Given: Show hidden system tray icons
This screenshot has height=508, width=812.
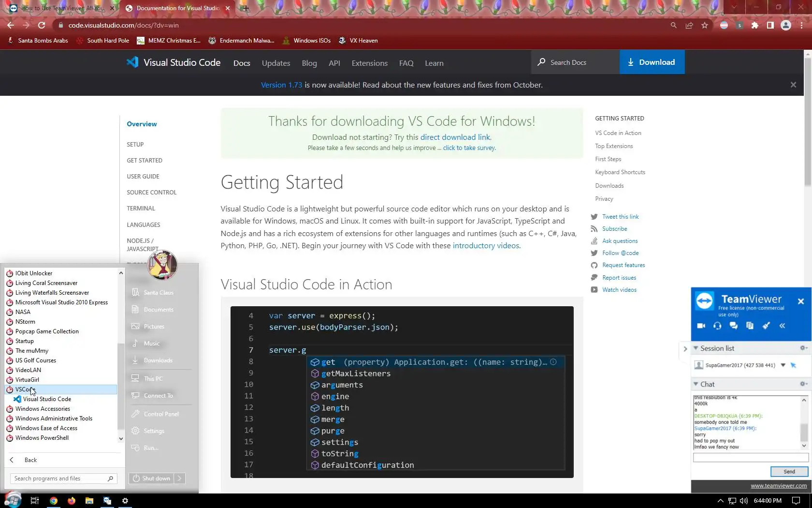Looking at the screenshot, I should pyautogui.click(x=720, y=501).
